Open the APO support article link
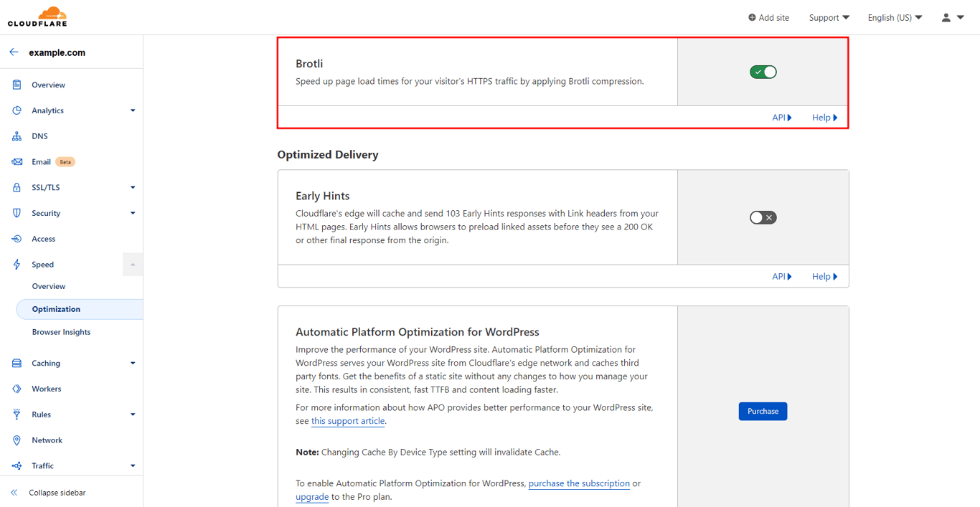Image resolution: width=980 pixels, height=507 pixels. pyautogui.click(x=348, y=421)
